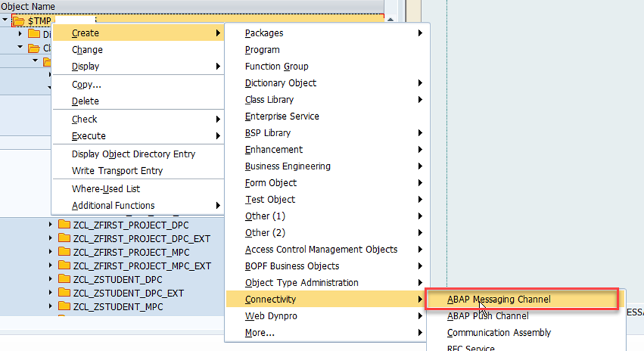
Task: Click the tree scroll-up arrow
Action: click(391, 19)
